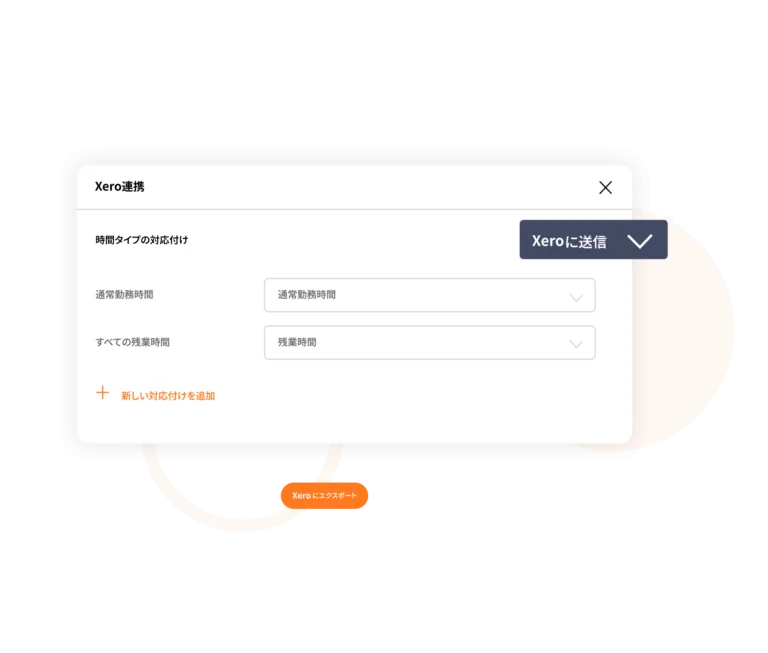Click the empty dialog area below add-mapping link
This screenshot has height=653, width=768.
point(354,422)
